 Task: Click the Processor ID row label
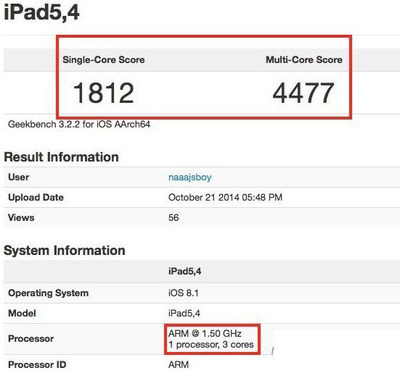(37, 365)
